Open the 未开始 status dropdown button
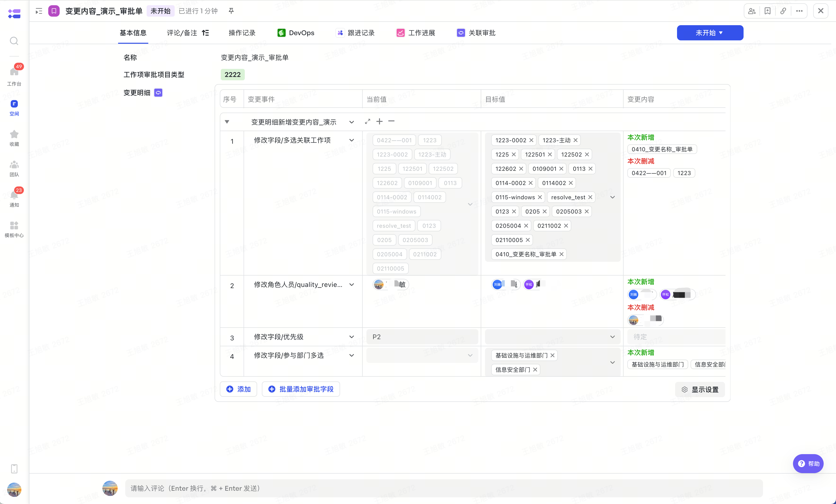Viewport: 836px width, 504px height. 710,33
